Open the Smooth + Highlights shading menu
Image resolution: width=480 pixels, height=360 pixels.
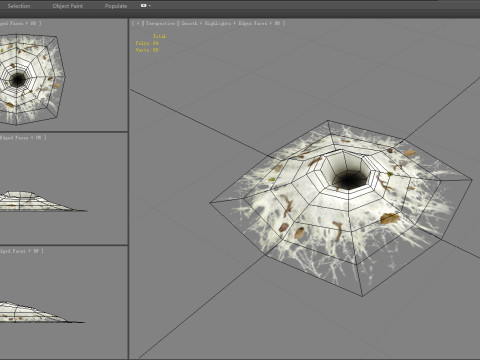206,23
